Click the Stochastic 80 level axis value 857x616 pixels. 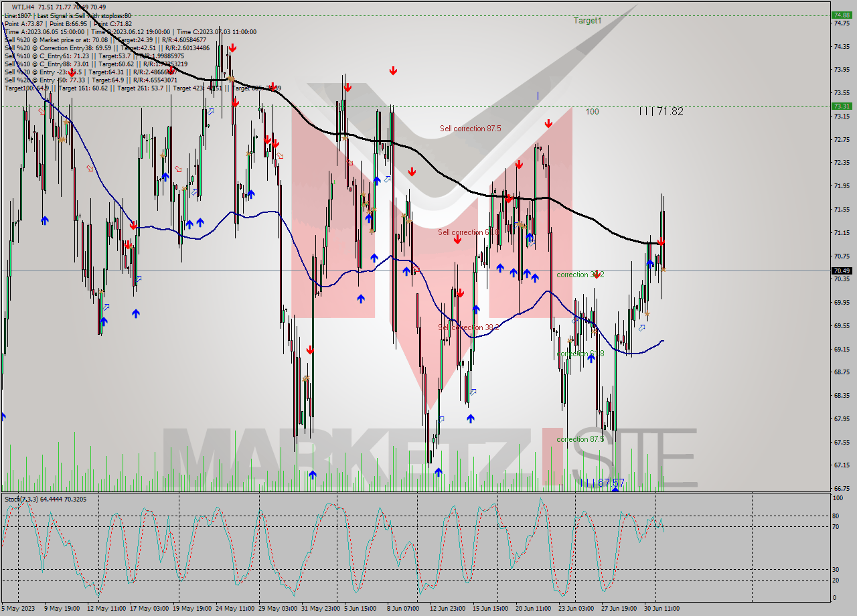pyautogui.click(x=837, y=516)
